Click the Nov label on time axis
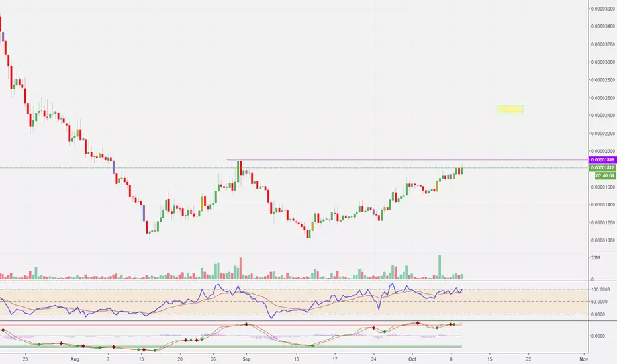Image resolution: width=617 pixels, height=364 pixels. point(583,359)
